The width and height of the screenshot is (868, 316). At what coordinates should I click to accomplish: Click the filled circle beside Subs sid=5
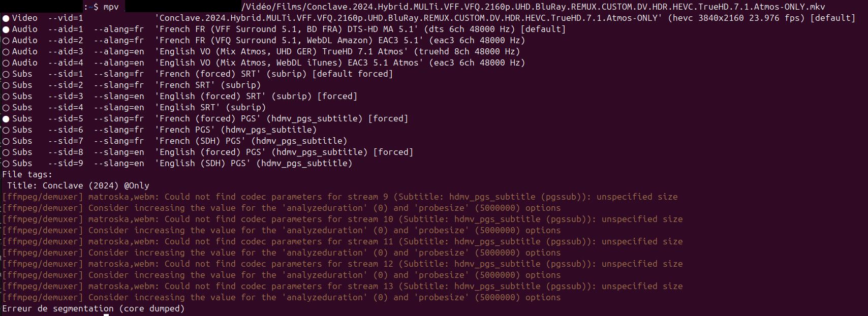click(x=6, y=119)
